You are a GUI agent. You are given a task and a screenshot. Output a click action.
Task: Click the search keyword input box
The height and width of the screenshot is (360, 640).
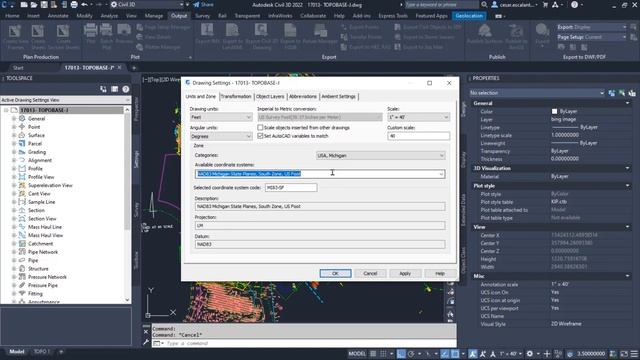[x=442, y=4]
